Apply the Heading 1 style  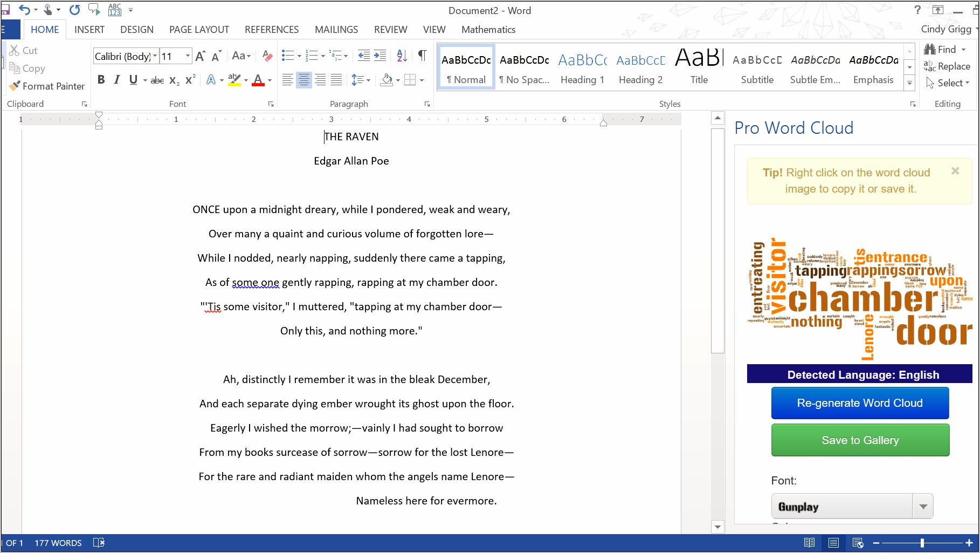coord(582,67)
